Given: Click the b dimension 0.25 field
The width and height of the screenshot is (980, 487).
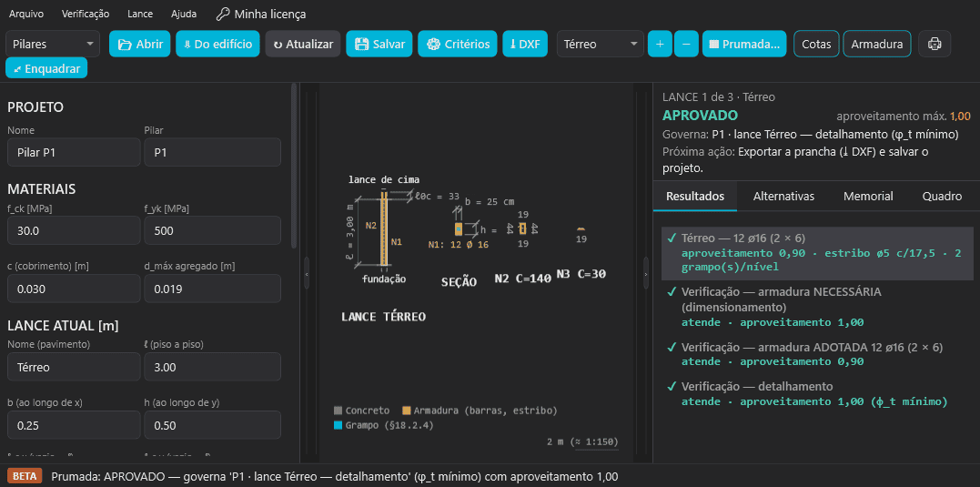Looking at the screenshot, I should [x=74, y=425].
